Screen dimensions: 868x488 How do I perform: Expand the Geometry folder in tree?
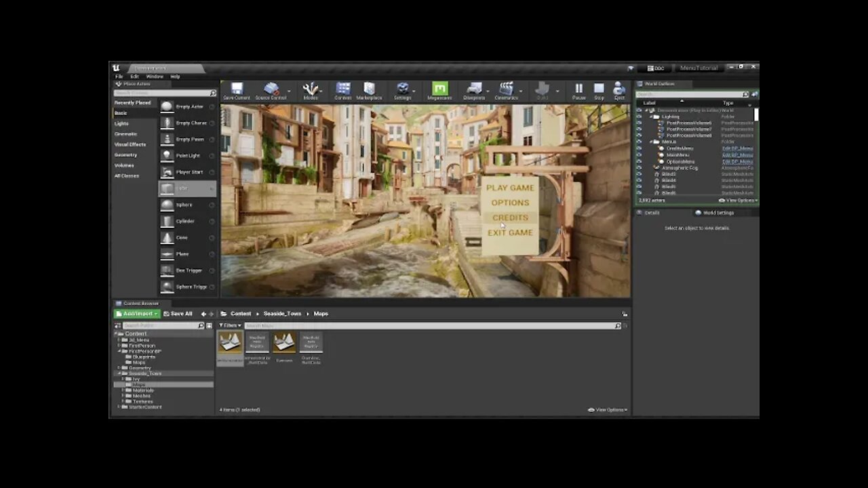pyautogui.click(x=119, y=368)
